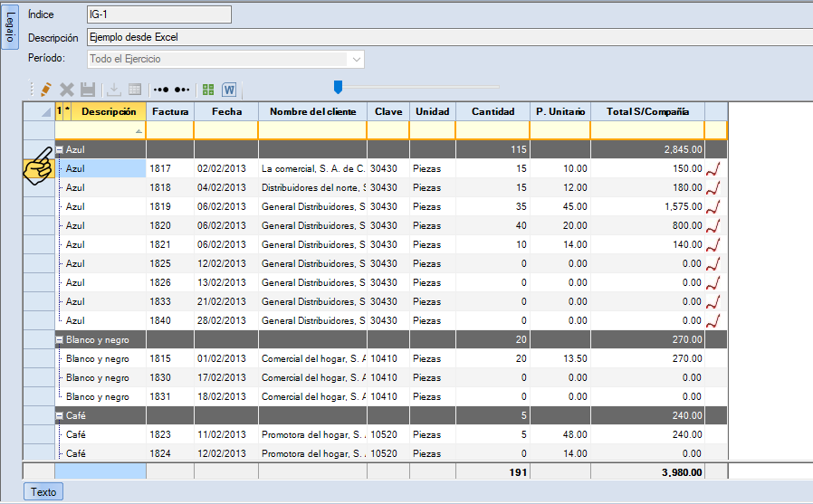813x504 pixels.
Task: Collapse the Blanco y negro group
Action: point(60,339)
